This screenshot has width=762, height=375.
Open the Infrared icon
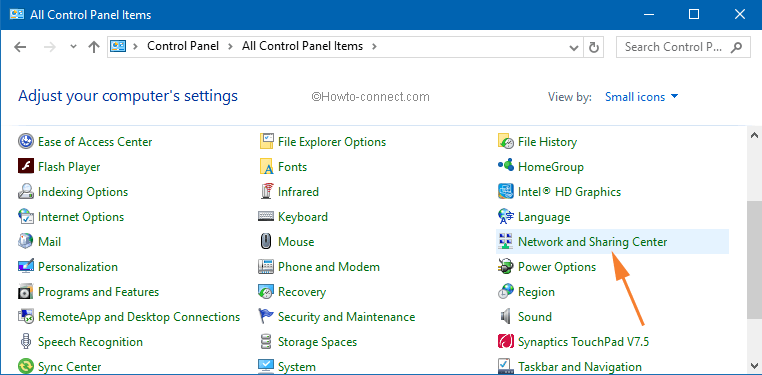click(266, 192)
